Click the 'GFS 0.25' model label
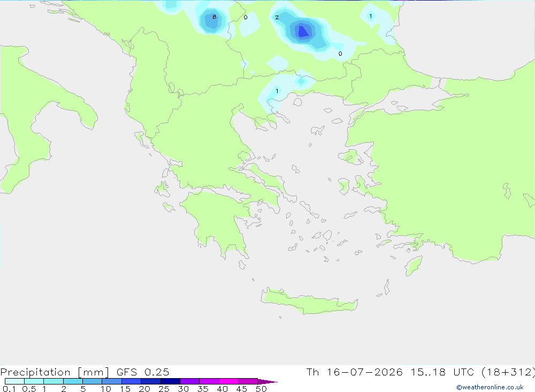This screenshot has width=535, height=392. 143,372
